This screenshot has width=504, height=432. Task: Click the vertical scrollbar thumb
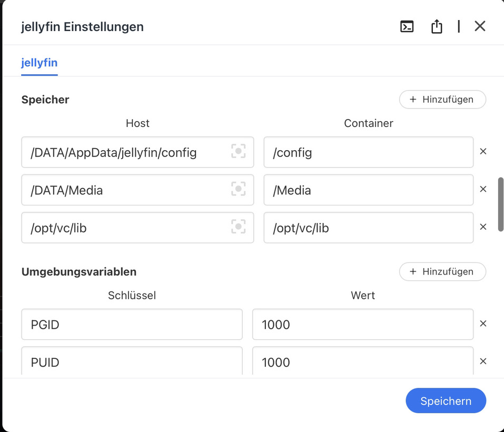coord(500,204)
